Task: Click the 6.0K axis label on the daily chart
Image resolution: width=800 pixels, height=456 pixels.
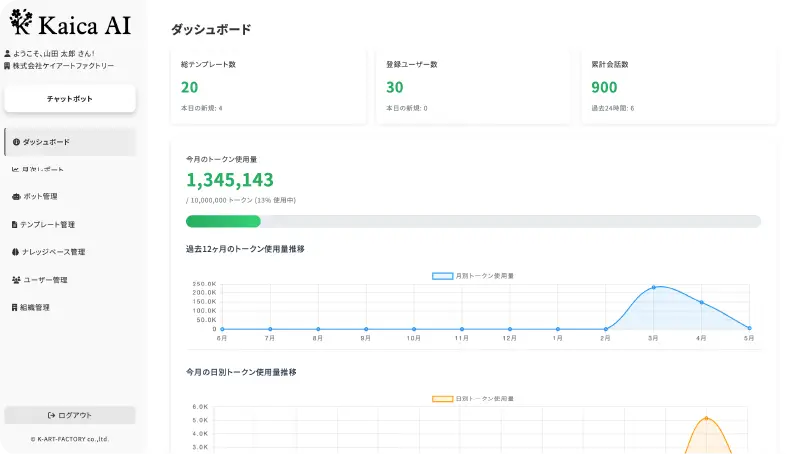Action: [201, 407]
